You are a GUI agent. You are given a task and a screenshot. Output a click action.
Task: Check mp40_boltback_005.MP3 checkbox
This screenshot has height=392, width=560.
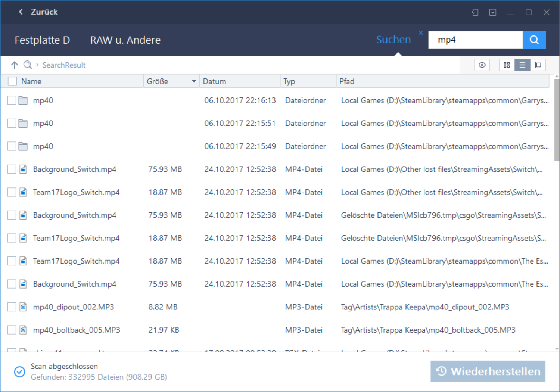(12, 330)
